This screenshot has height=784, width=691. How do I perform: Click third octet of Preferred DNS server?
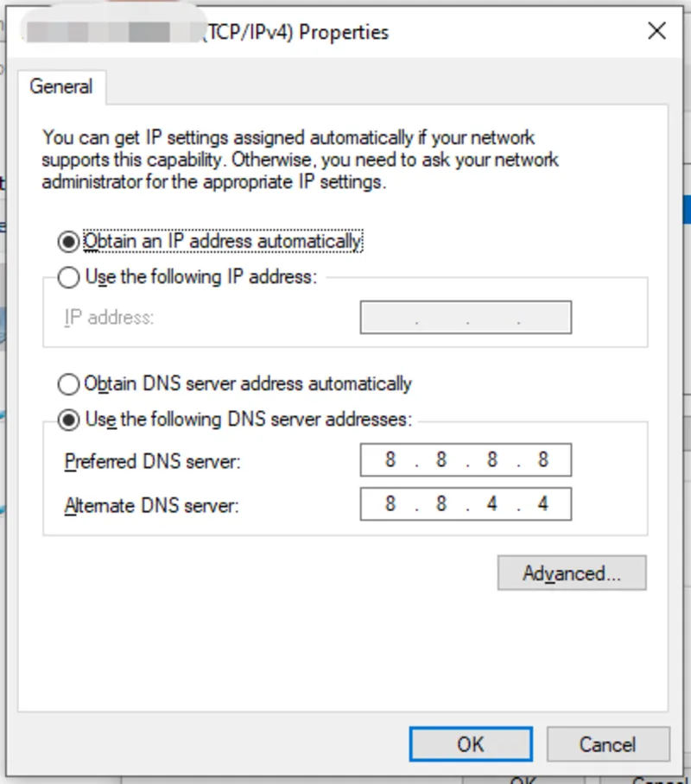coord(492,460)
